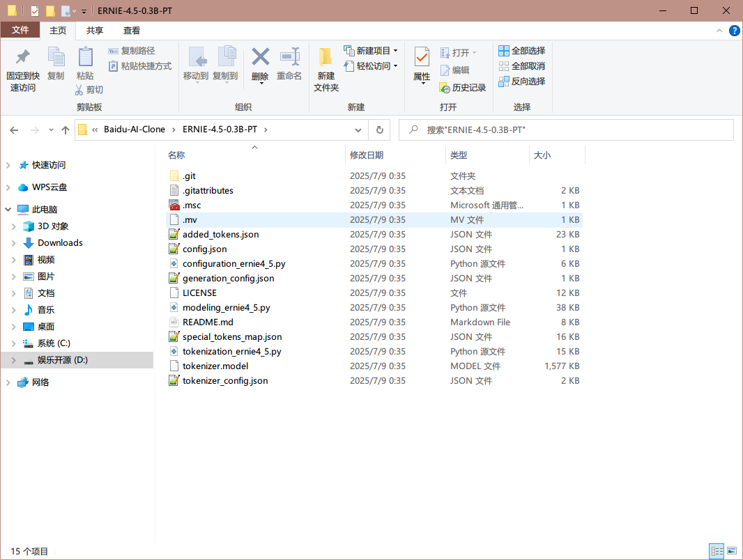Sort by the Type (类型) column
Screen dimensions: 743x560
coord(487,155)
